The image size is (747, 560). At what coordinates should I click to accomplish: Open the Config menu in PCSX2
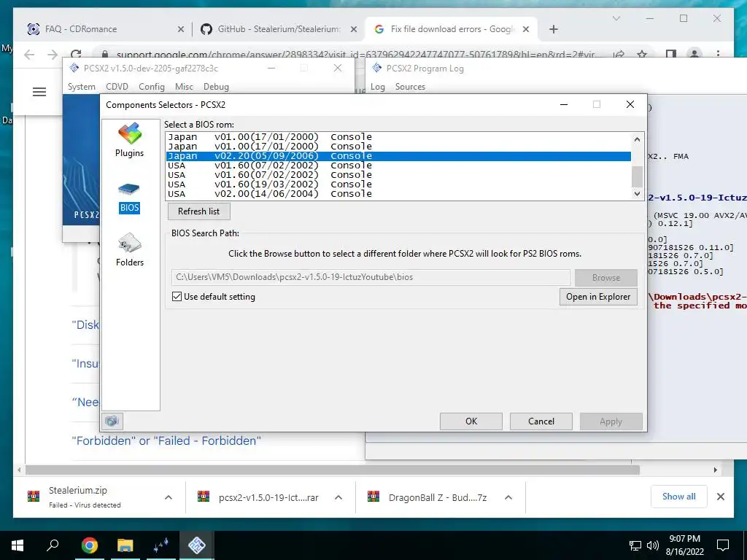coord(152,87)
